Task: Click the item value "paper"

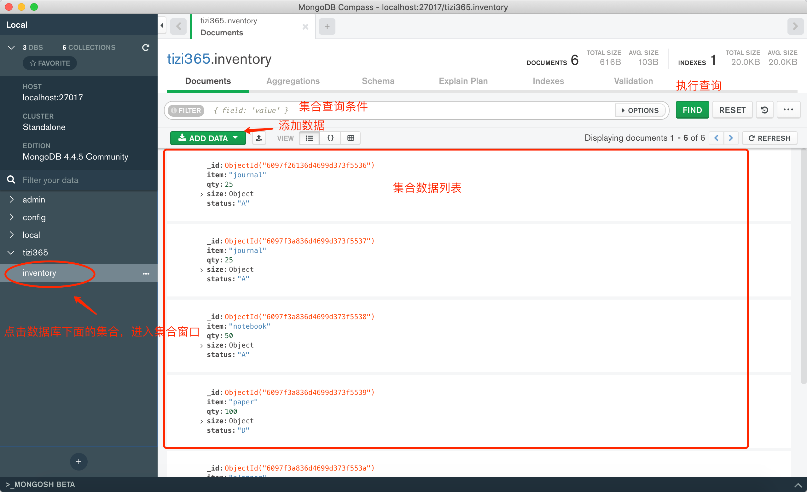Action: pyautogui.click(x=243, y=402)
